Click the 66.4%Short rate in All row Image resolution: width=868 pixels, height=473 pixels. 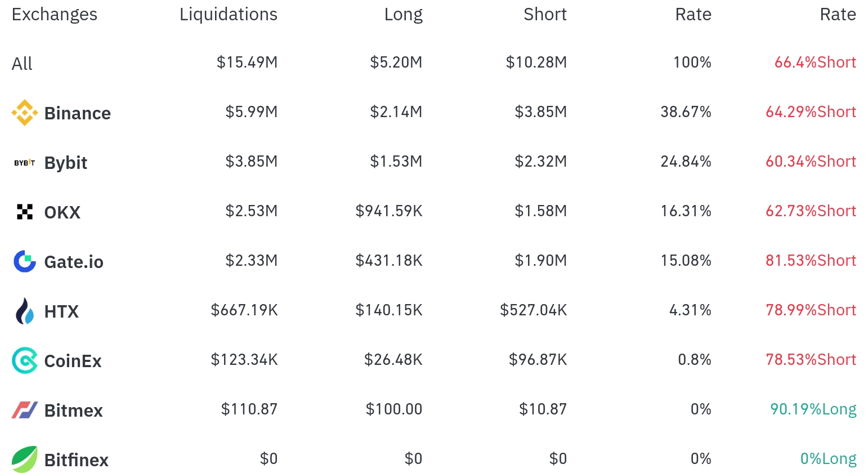point(815,63)
